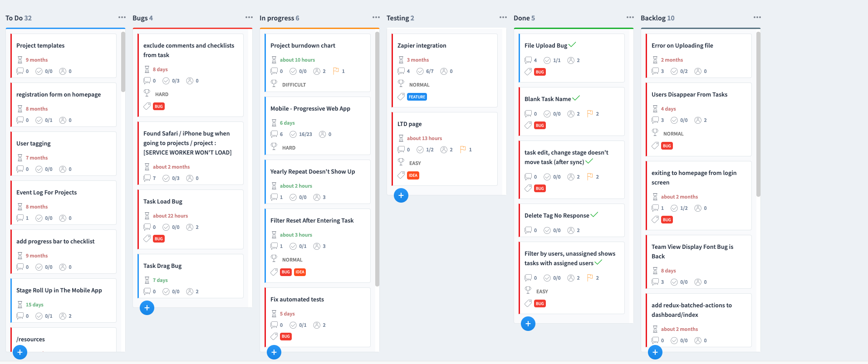
Task: Click assignees icon on Yearly Repeat Doesn't Show Up
Action: (317, 197)
